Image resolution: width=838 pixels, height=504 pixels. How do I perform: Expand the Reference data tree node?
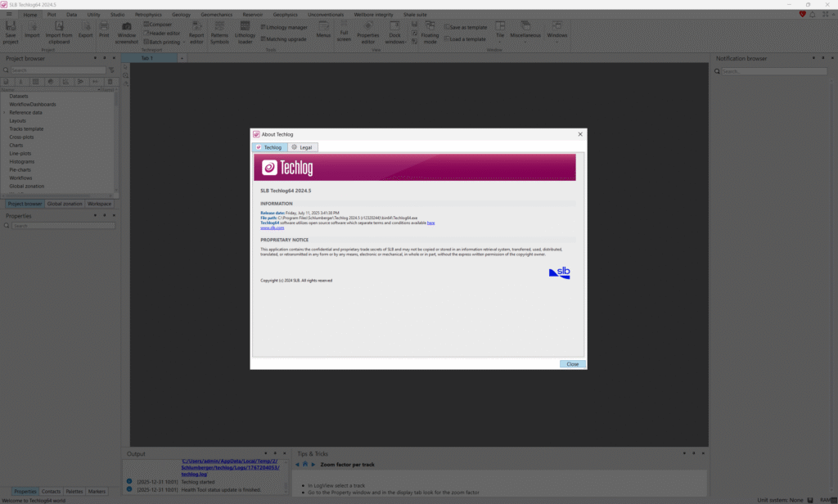[4, 112]
